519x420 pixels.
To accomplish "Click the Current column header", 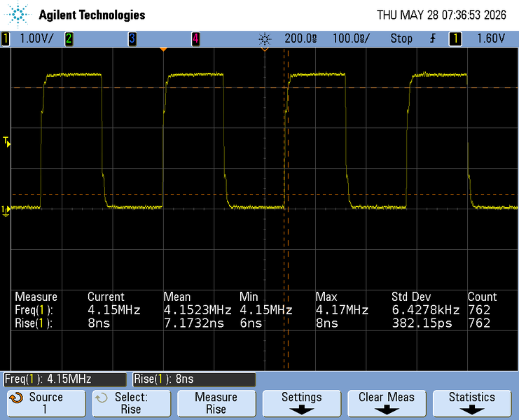I will point(106,297).
